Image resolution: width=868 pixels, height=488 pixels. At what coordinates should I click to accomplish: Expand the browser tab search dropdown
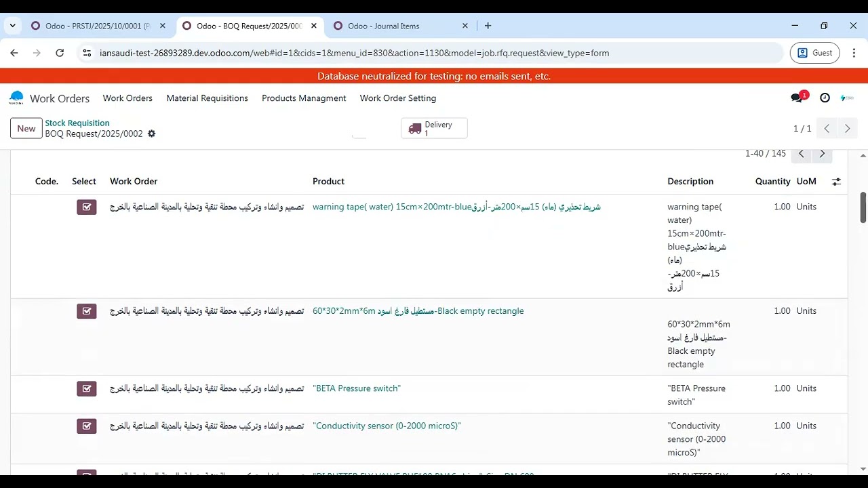(x=12, y=26)
